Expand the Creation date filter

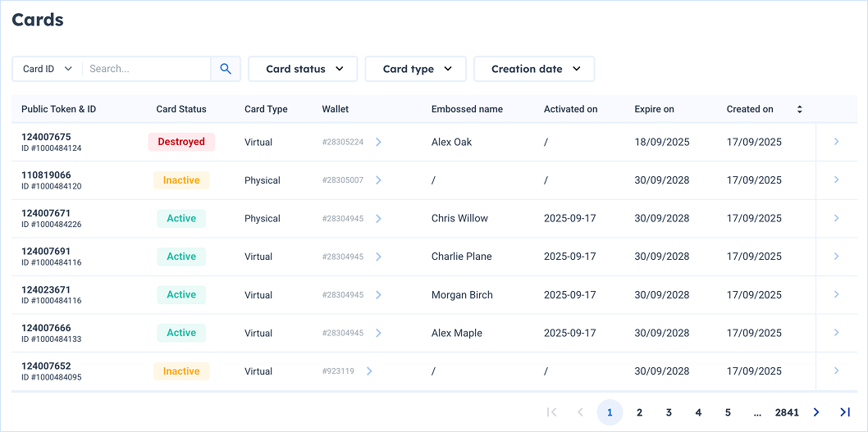534,69
